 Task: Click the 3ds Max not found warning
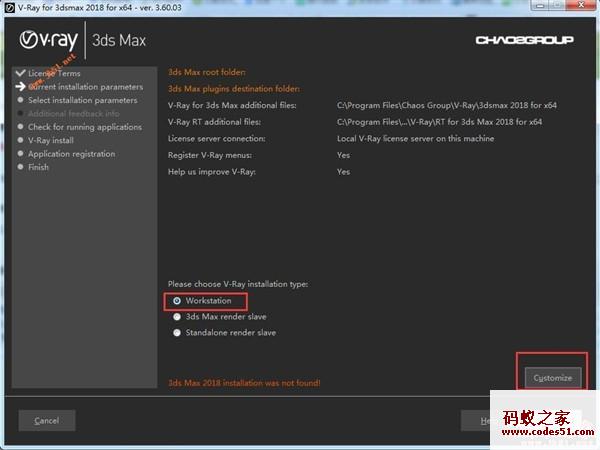point(244,383)
